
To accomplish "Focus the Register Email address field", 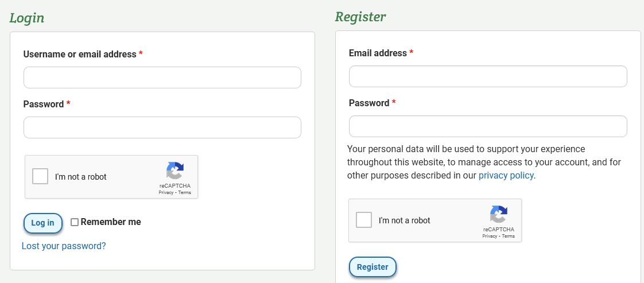I will click(488, 76).
